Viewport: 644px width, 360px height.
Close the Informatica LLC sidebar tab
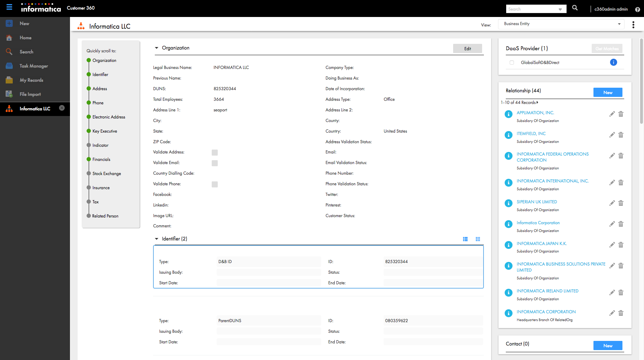pyautogui.click(x=62, y=108)
